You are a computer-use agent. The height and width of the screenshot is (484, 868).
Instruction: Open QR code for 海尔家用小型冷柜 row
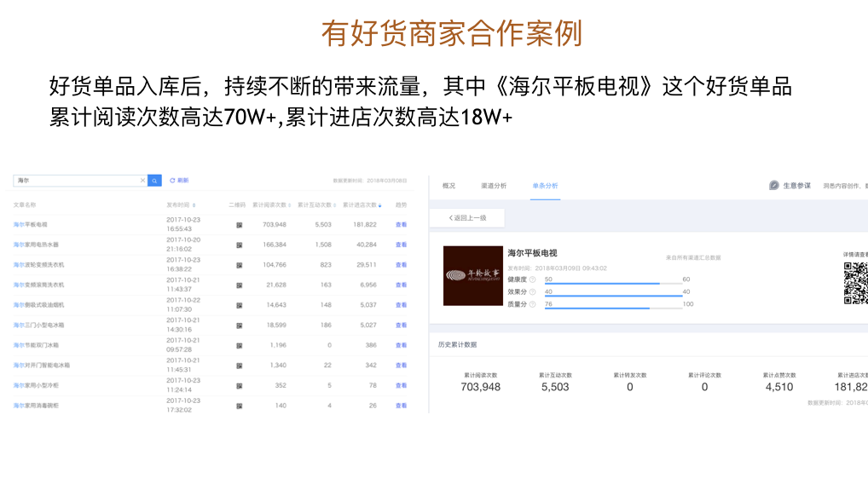(239, 386)
